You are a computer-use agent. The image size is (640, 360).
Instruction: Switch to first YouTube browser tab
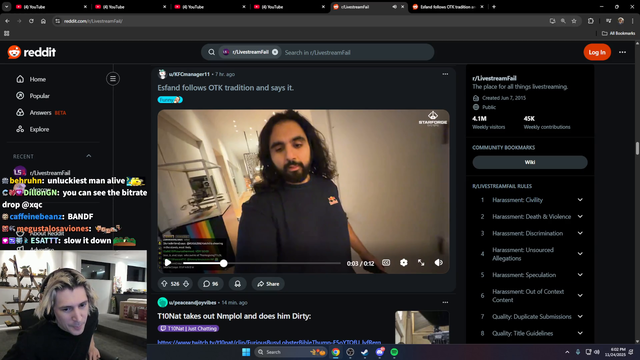51,7
